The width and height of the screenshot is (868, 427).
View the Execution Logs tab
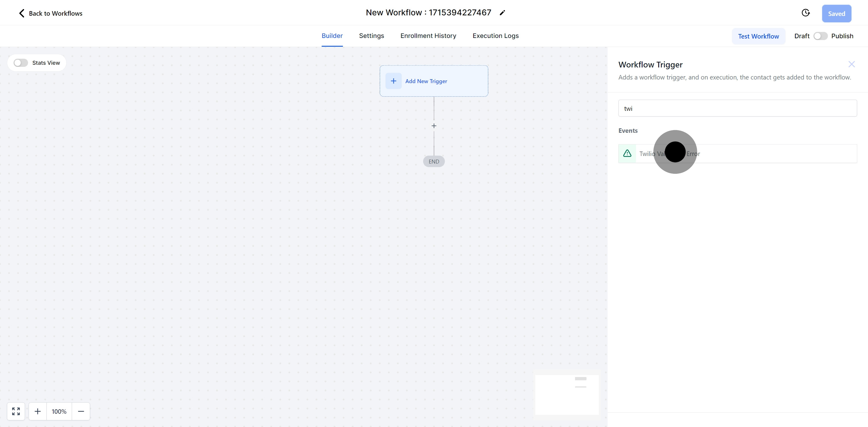click(x=495, y=36)
